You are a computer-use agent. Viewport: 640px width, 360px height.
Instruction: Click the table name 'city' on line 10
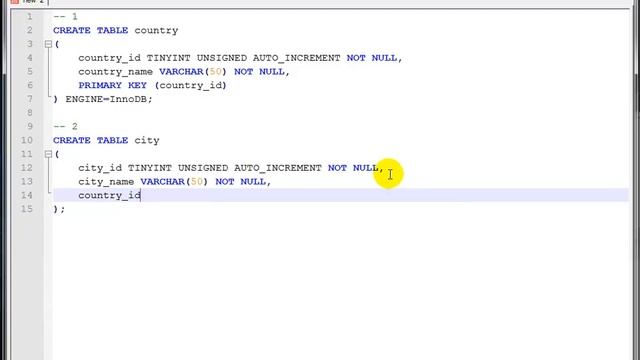pyautogui.click(x=147, y=140)
